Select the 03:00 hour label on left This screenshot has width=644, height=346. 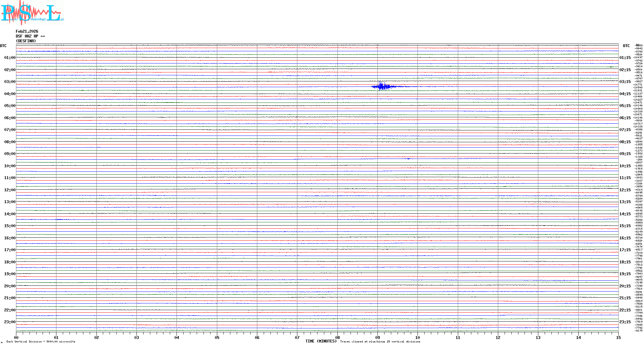tap(10, 82)
